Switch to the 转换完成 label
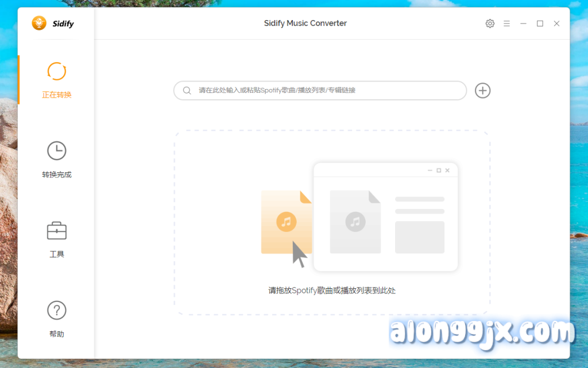Viewport: 588px width, 368px height. 56,175
